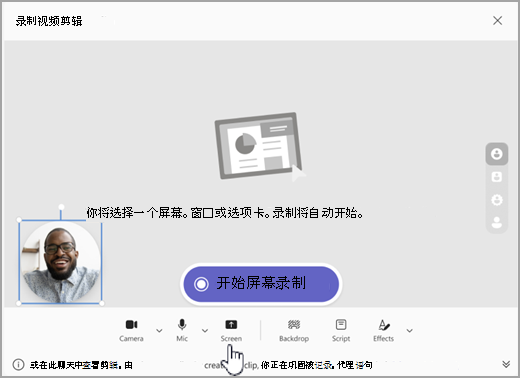
Task: Open the Script panel
Action: (x=341, y=331)
